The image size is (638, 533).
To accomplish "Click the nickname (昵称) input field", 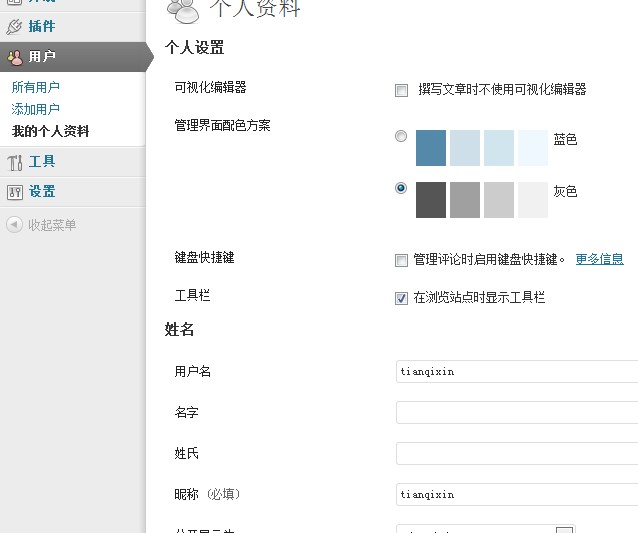I will (x=516, y=494).
